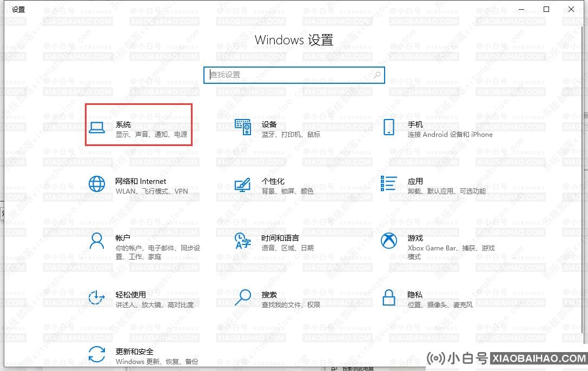Screen dimensions: 588x371
Task: Select the 设备 title text
Action: [269, 124]
